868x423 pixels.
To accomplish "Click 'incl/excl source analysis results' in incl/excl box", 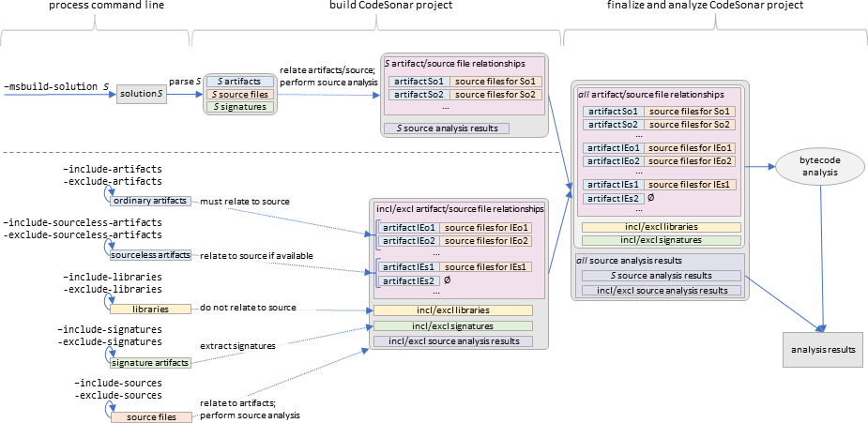I will point(453,340).
